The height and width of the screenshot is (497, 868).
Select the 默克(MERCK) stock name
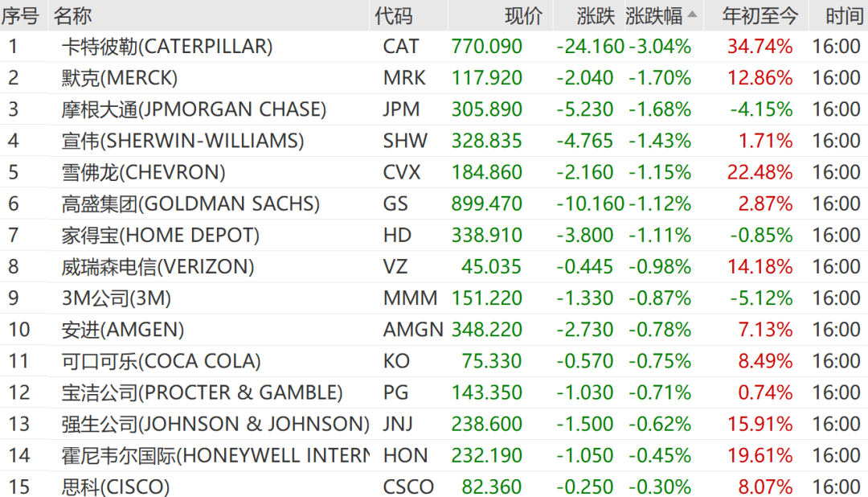click(119, 78)
